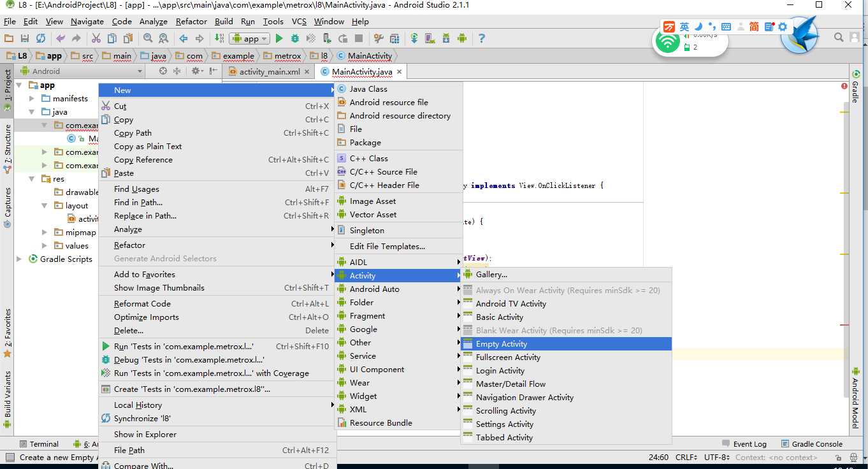Click the example breadcrumb folder
Viewport: 868px width, 469px height.
tap(233, 56)
